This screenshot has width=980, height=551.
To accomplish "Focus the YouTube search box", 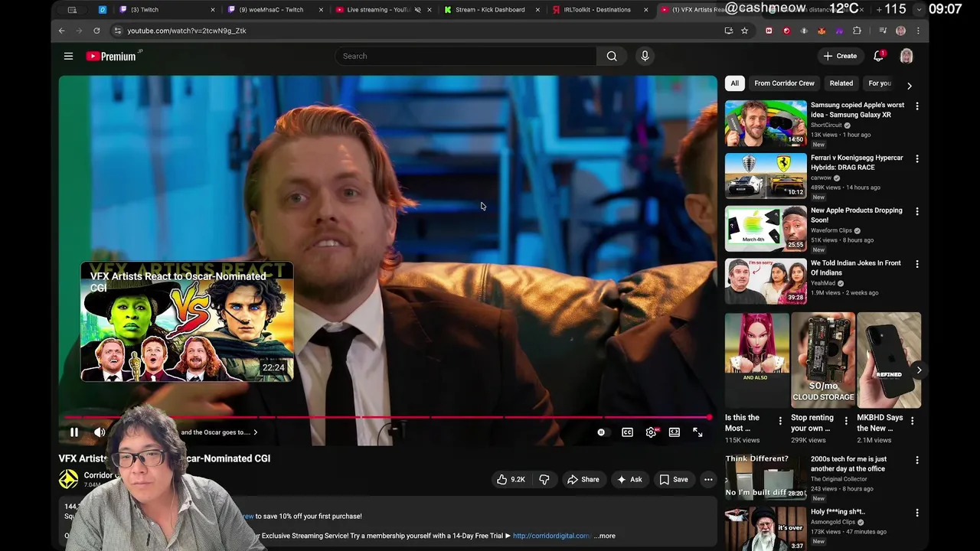I will click(x=465, y=56).
